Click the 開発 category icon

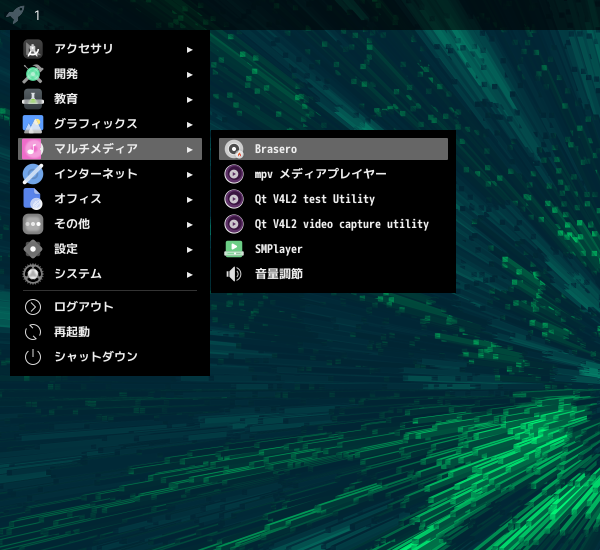click(33, 74)
